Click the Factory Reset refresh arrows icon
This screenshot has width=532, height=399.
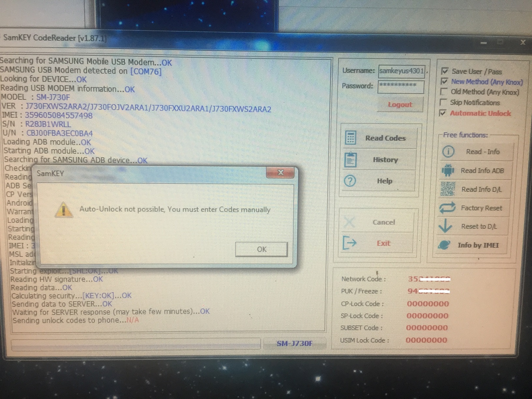click(447, 208)
